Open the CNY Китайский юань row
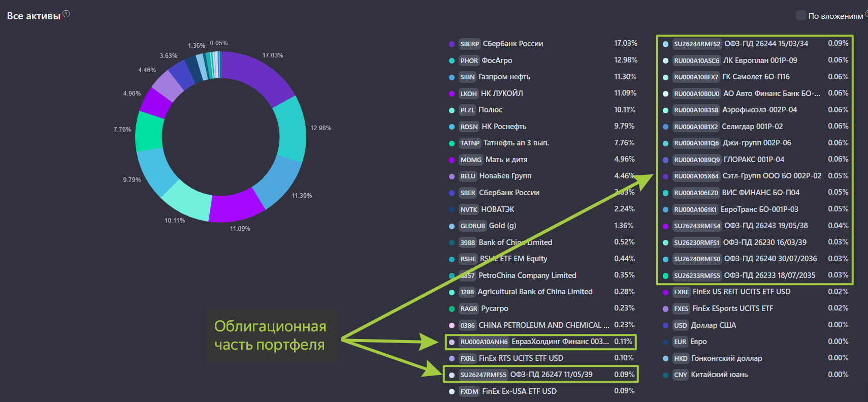Viewport: 868px width, 402px height. click(755, 375)
